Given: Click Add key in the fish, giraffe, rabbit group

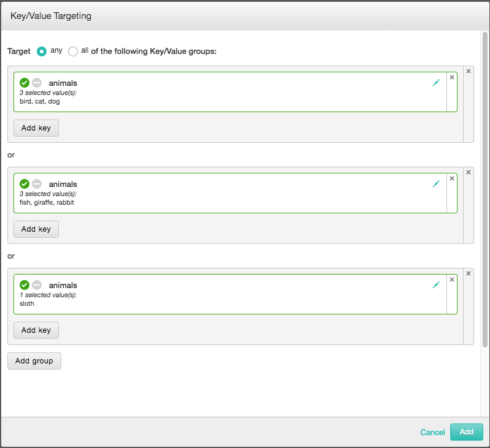Looking at the screenshot, I should [x=36, y=229].
